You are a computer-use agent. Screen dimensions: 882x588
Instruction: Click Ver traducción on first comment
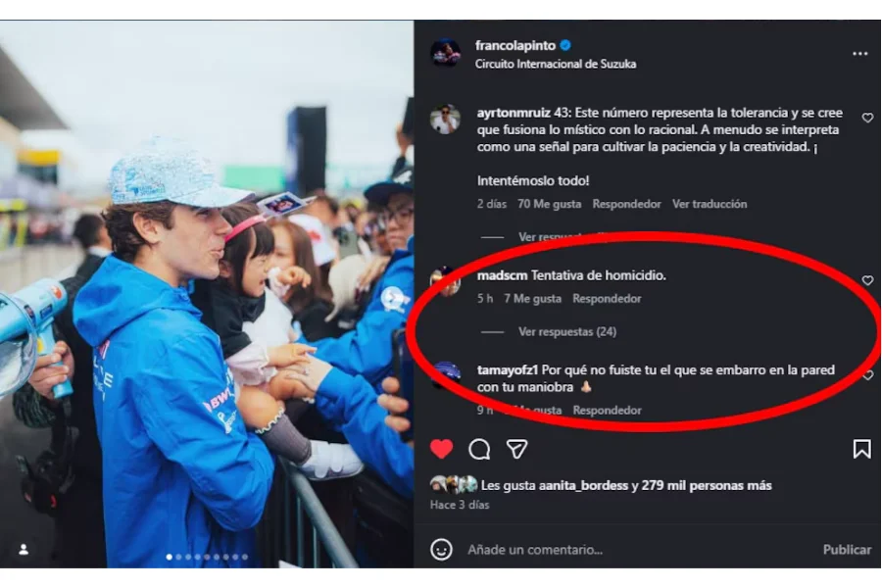point(710,204)
